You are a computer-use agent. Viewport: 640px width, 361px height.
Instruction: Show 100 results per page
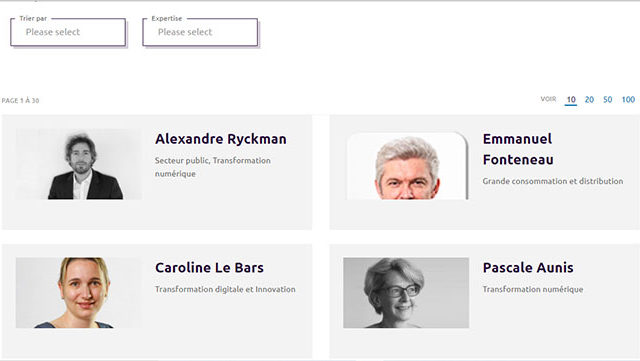coord(628,100)
